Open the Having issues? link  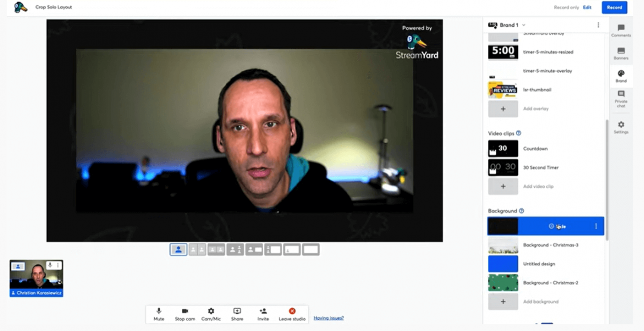(328, 318)
